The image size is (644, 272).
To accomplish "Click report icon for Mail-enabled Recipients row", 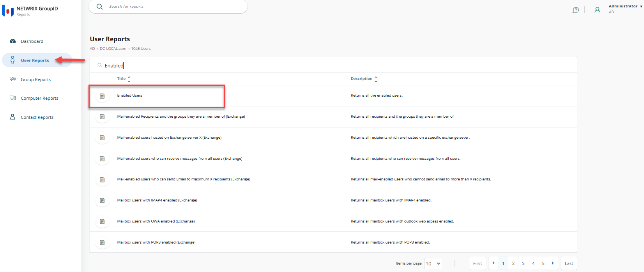I will 102,117.
